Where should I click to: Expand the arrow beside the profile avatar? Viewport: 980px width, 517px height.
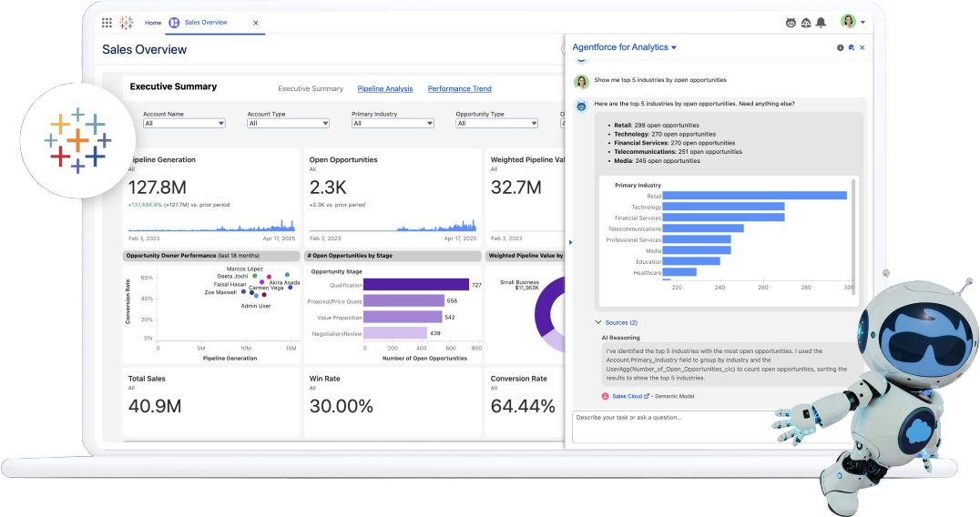click(x=863, y=23)
